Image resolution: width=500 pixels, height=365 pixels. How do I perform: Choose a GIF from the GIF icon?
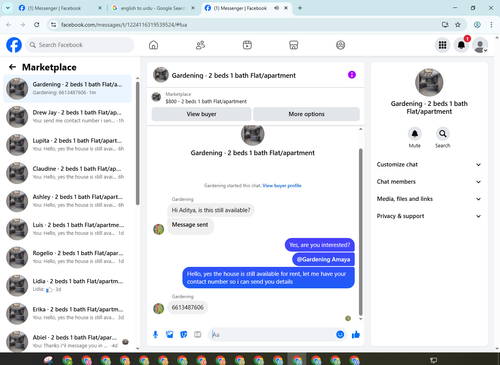198,334
